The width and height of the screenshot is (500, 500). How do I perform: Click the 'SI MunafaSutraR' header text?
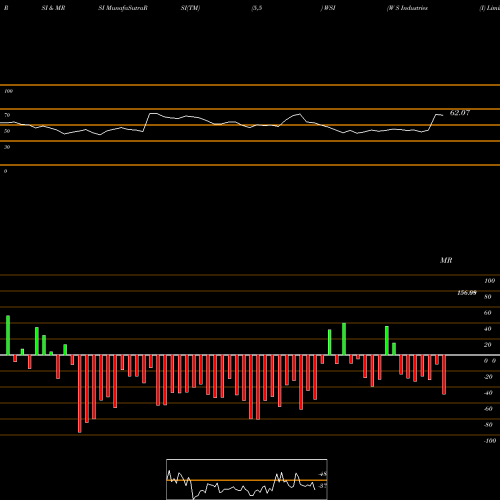point(123,8)
